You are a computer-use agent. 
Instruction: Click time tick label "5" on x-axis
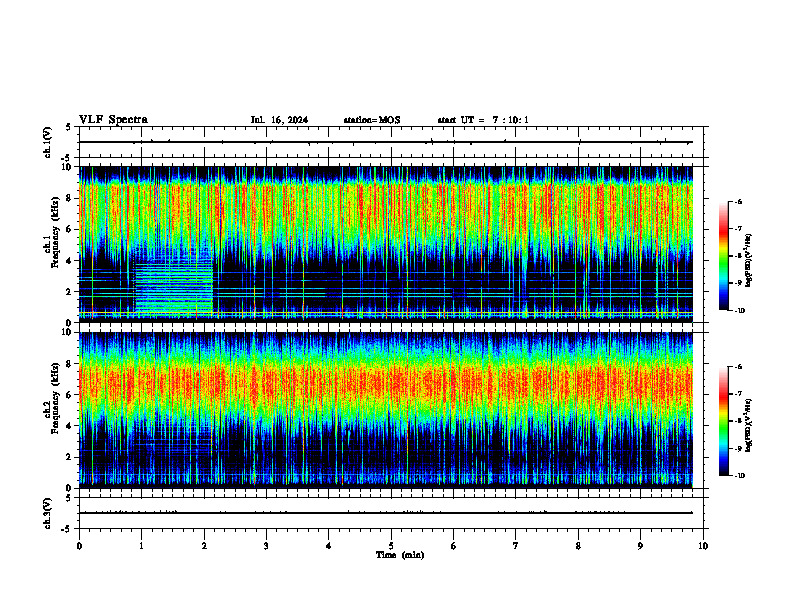pyautogui.click(x=391, y=546)
